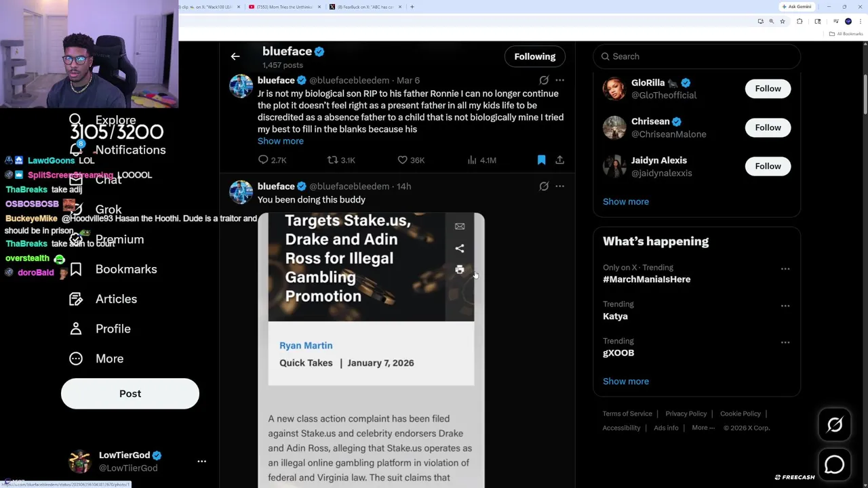The height and width of the screenshot is (488, 868).
Task: Click the share icon on the article image
Action: 460,248
